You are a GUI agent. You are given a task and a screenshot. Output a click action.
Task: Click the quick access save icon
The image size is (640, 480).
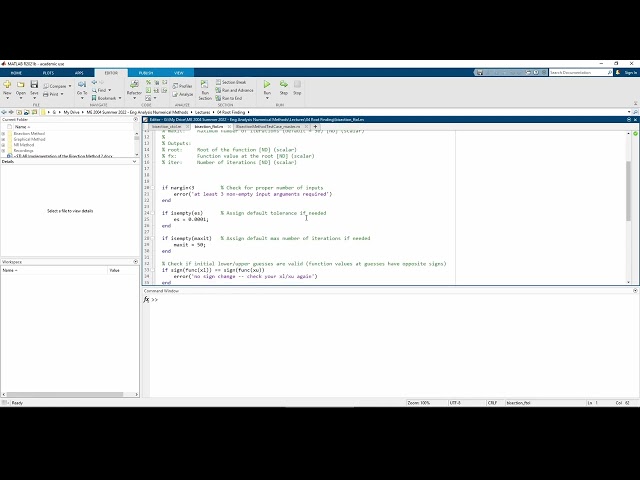[480, 73]
